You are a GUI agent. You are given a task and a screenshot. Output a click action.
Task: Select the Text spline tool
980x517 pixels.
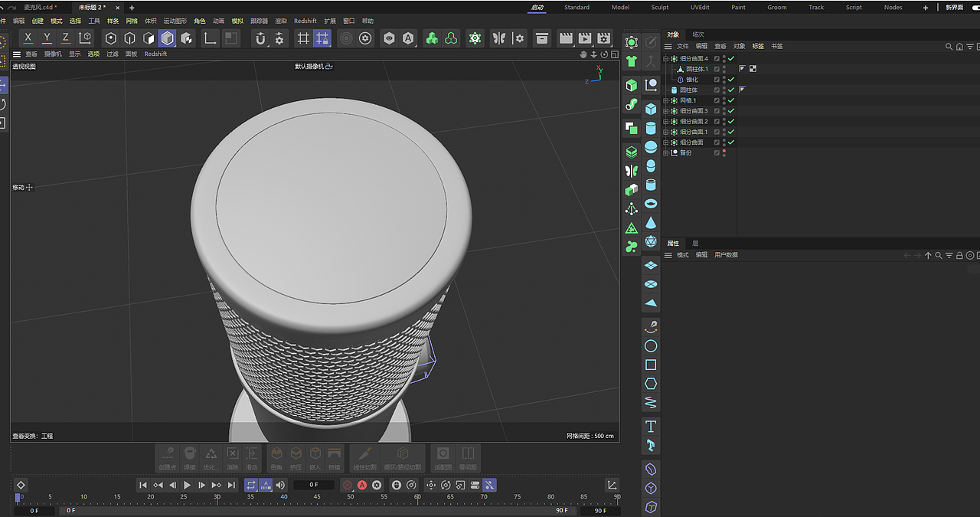click(651, 426)
